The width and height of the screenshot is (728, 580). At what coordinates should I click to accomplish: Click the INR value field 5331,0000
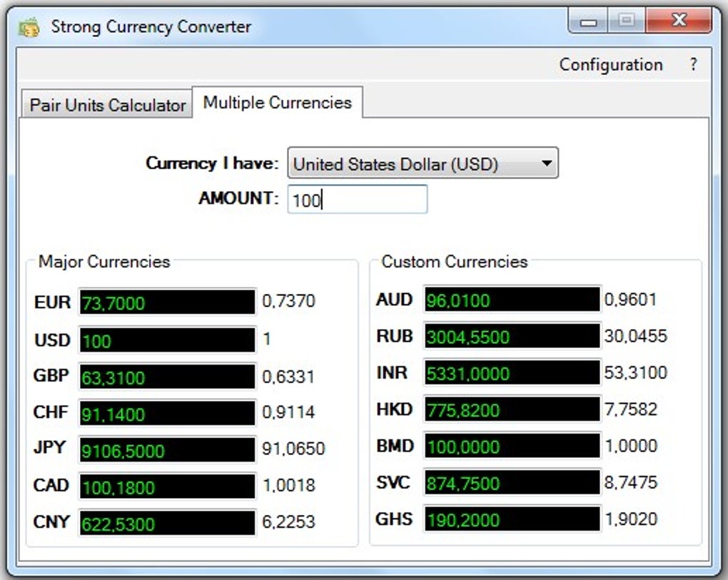click(x=512, y=372)
